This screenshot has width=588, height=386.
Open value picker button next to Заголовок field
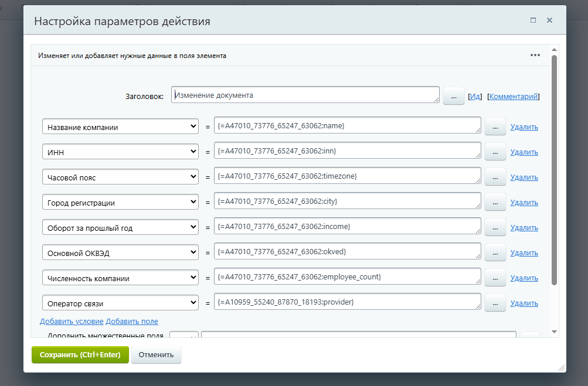453,95
